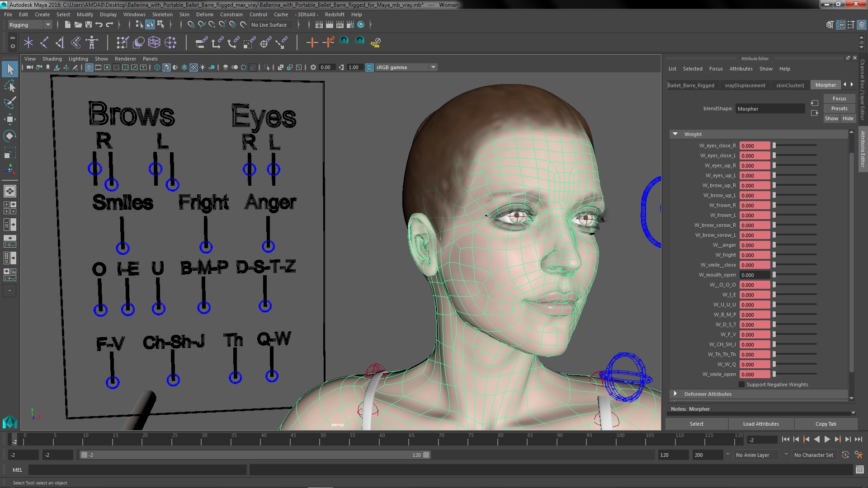The image size is (868, 488).
Task: Toggle use all lights in viewport
Action: click(x=203, y=67)
